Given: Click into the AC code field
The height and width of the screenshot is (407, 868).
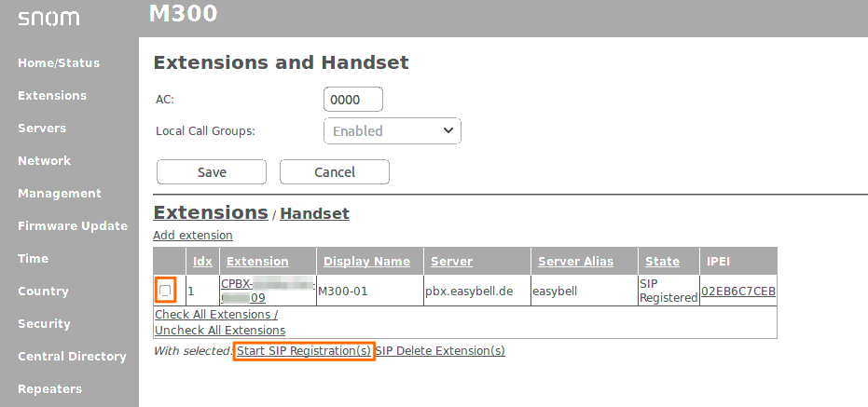Looking at the screenshot, I should tap(353, 100).
